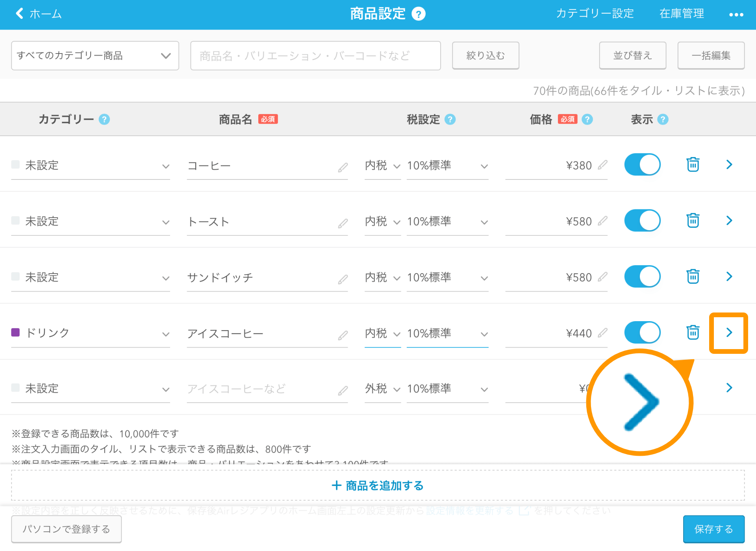Click the help icon next to 商品設定 title

[419, 13]
